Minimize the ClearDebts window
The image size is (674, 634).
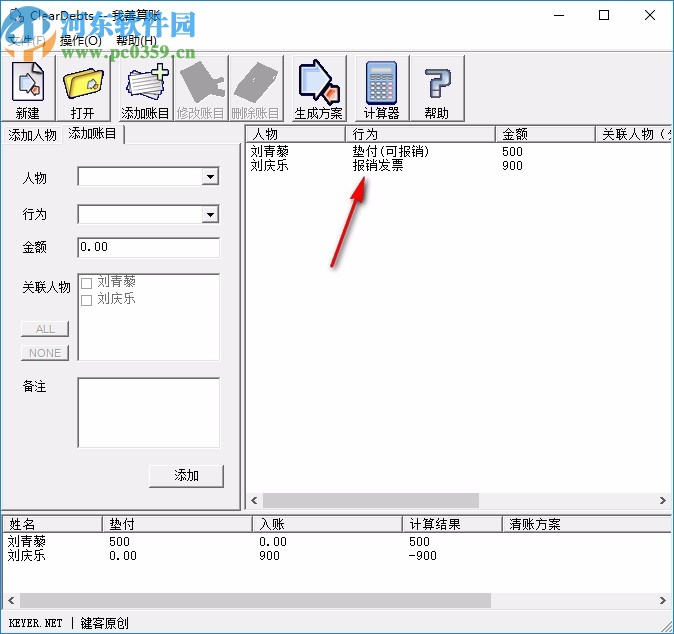coord(558,15)
